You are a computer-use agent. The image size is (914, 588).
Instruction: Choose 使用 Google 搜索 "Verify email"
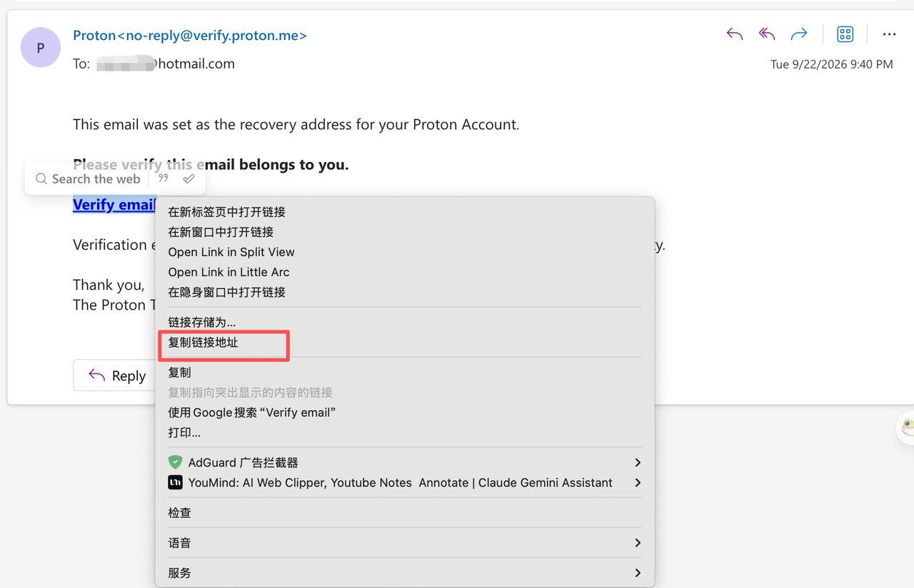point(405,412)
